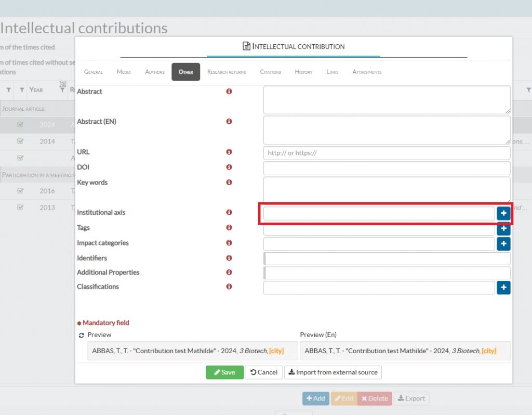The width and height of the screenshot is (532, 415).
Task: Click the info icon next to Abstract
Action: coord(229,92)
